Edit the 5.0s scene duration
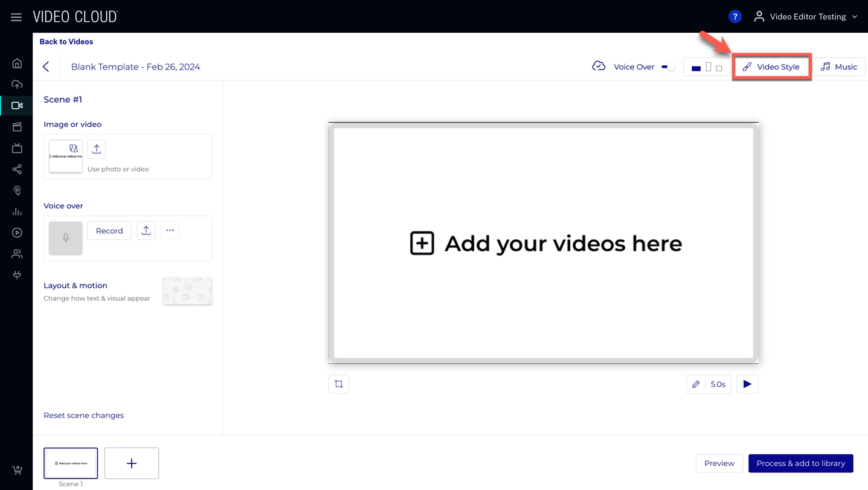The width and height of the screenshot is (868, 490). click(709, 384)
